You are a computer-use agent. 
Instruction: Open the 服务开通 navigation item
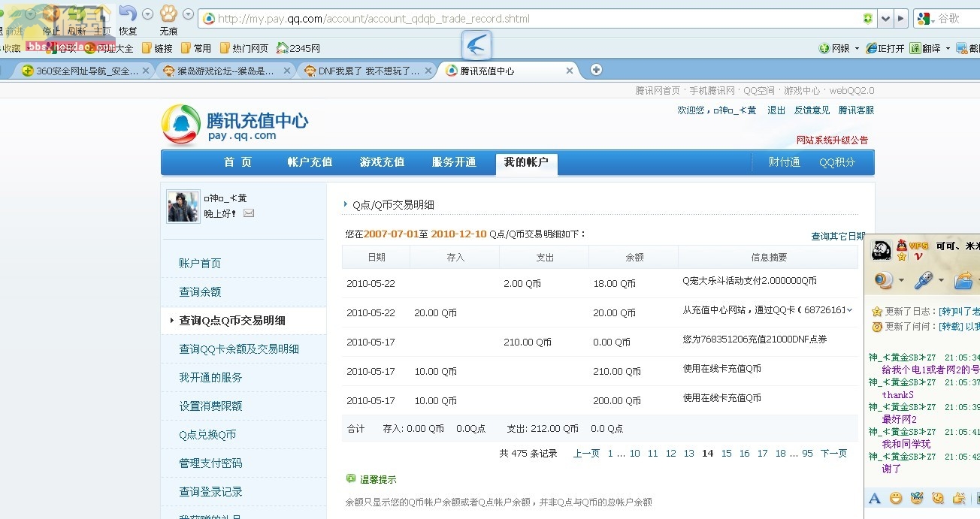click(454, 162)
